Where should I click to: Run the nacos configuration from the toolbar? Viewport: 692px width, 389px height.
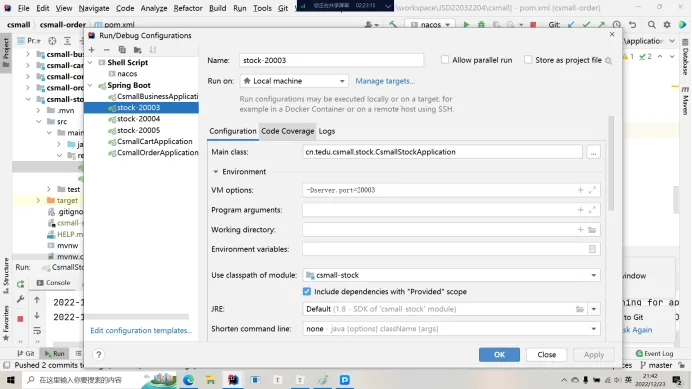466,25
